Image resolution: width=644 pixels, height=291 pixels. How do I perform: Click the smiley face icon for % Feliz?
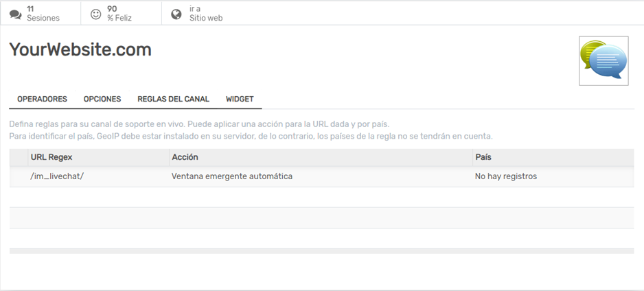(96, 14)
